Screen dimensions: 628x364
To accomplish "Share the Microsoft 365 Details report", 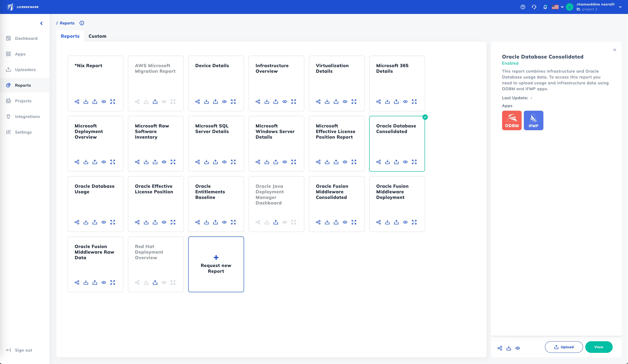I will click(379, 102).
